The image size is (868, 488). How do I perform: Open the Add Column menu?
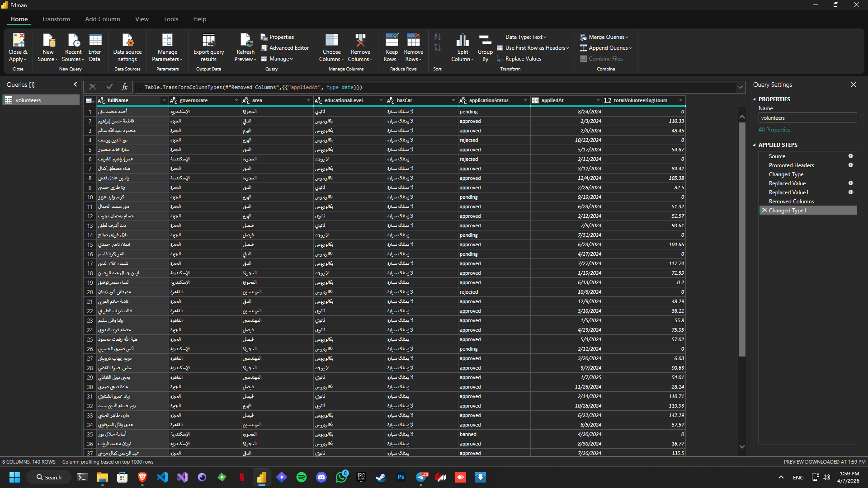click(x=102, y=19)
